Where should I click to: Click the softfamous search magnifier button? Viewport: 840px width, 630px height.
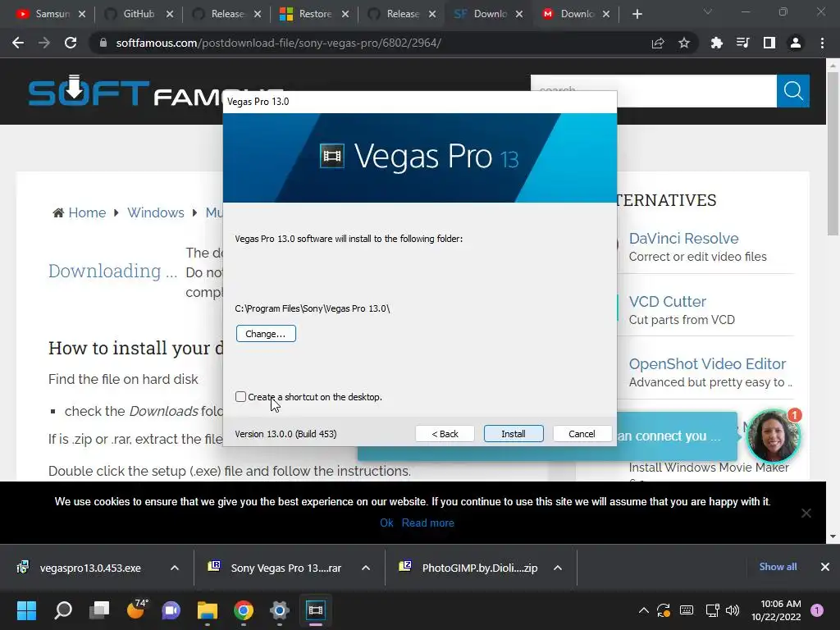point(793,91)
